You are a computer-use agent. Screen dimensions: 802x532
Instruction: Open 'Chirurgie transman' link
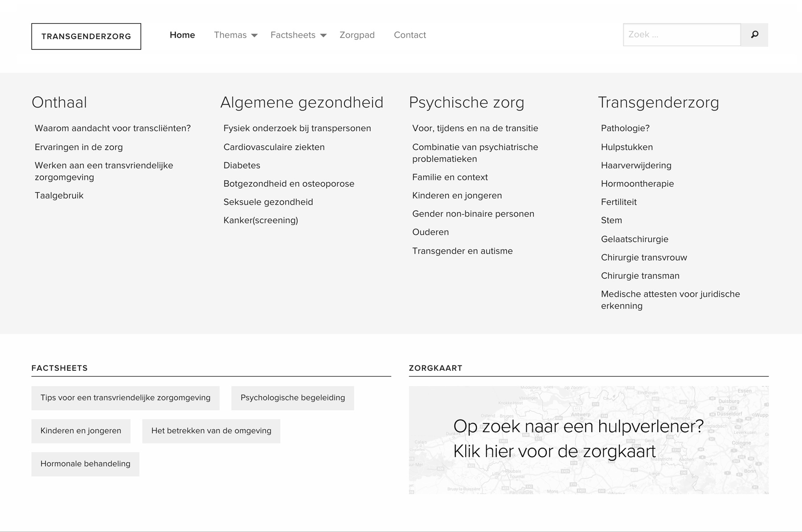(640, 276)
